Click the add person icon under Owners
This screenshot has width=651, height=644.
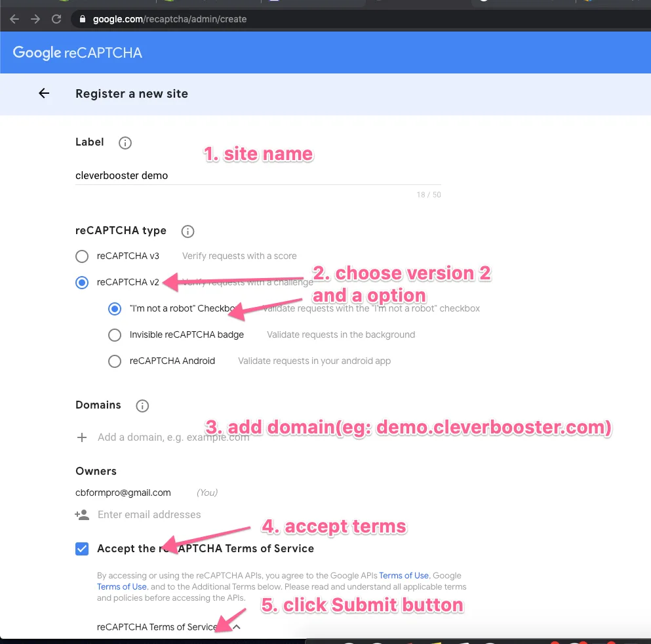click(x=82, y=515)
